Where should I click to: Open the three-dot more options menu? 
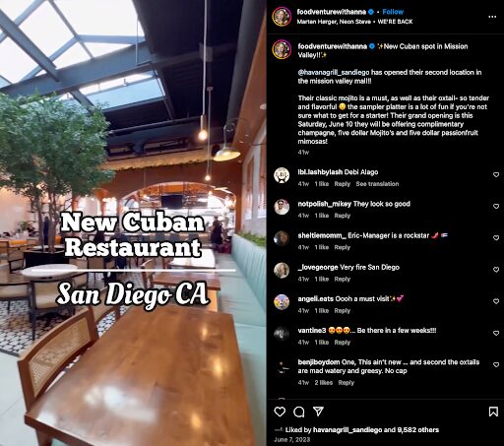pyautogui.click(x=492, y=17)
